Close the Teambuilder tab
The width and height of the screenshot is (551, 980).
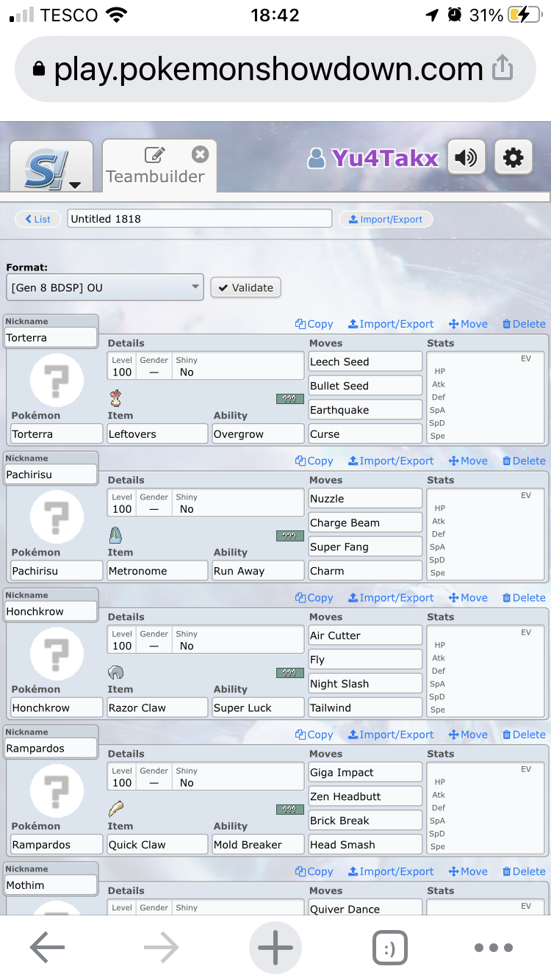pyautogui.click(x=200, y=154)
